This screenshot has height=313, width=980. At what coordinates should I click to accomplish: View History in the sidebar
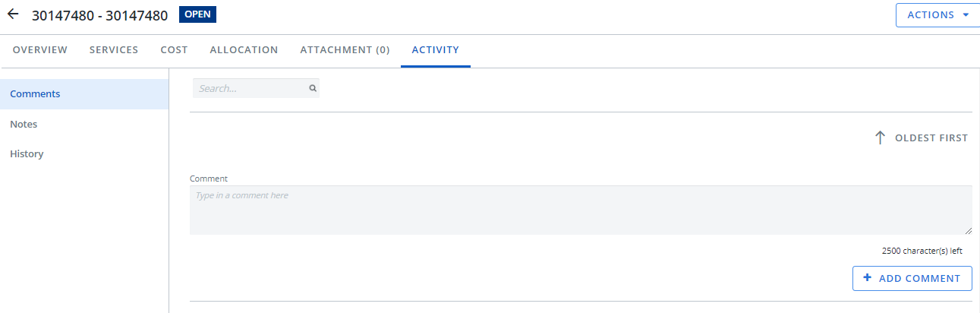pyautogui.click(x=27, y=153)
